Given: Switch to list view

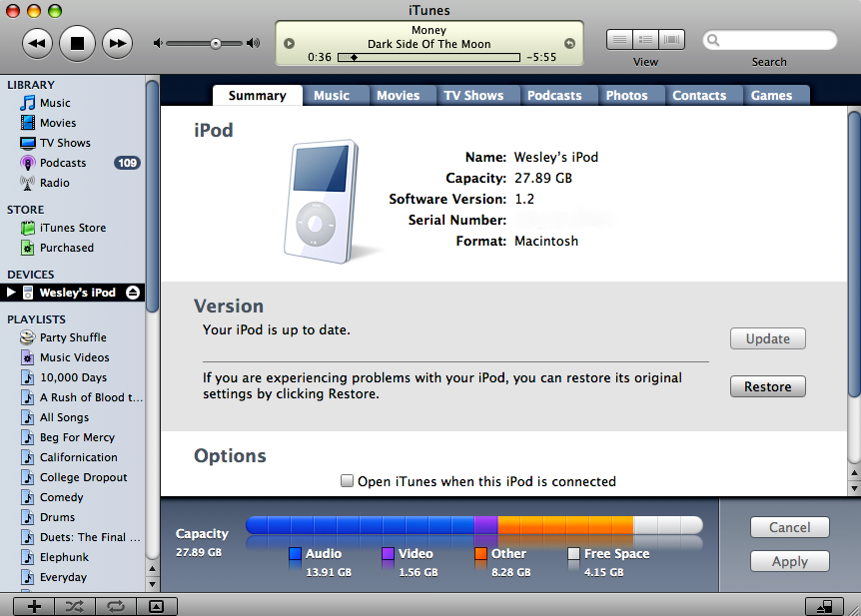Looking at the screenshot, I should click(x=619, y=40).
